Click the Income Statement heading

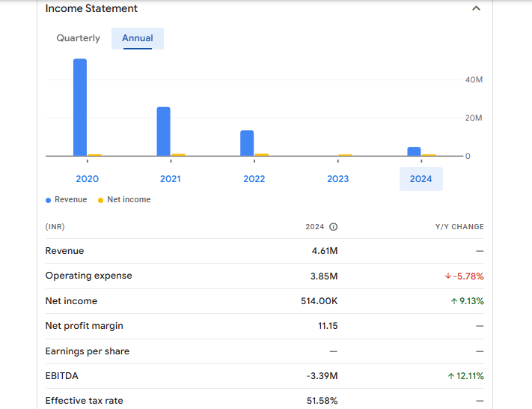point(91,8)
